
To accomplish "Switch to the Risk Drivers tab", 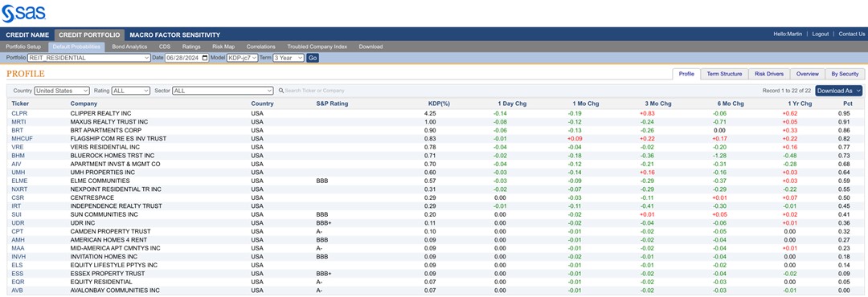I will [x=769, y=74].
